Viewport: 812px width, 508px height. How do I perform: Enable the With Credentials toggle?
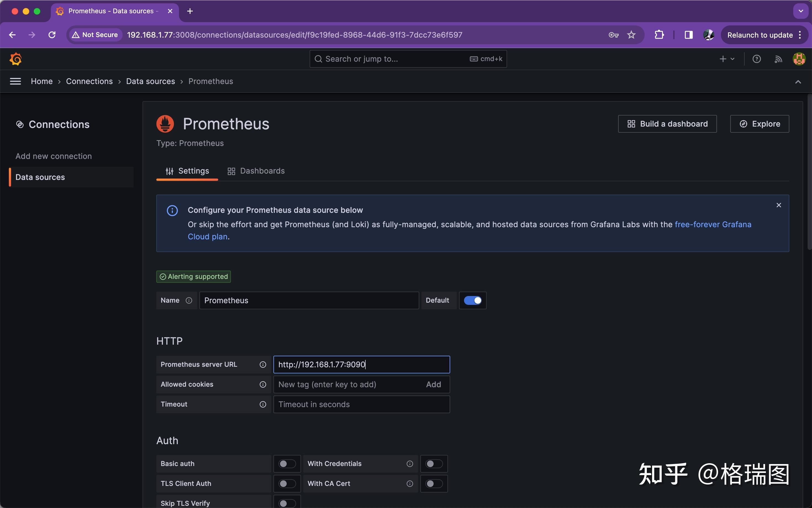[434, 464]
